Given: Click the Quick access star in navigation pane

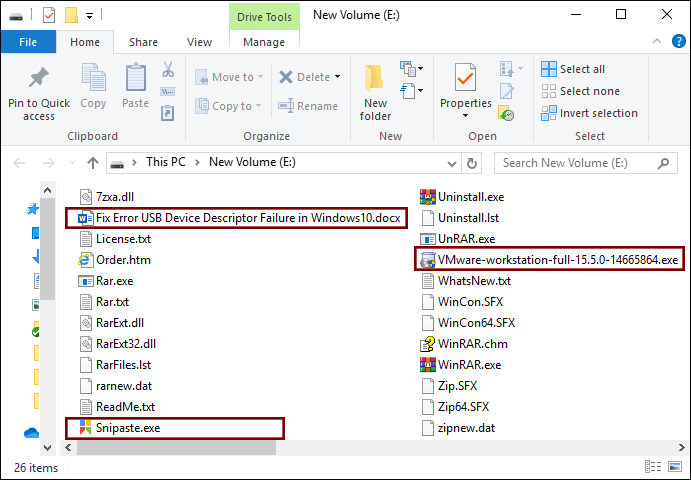Looking at the screenshot, I should [33, 208].
